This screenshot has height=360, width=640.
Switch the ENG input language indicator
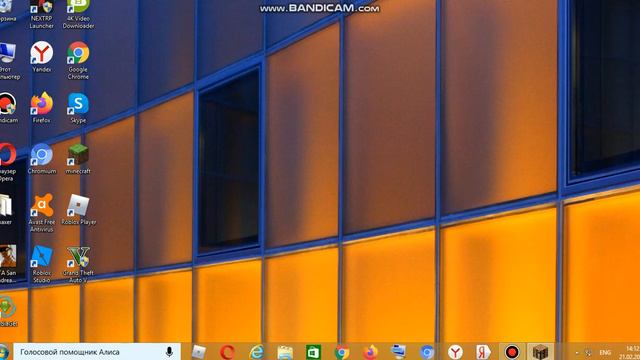click(605, 352)
